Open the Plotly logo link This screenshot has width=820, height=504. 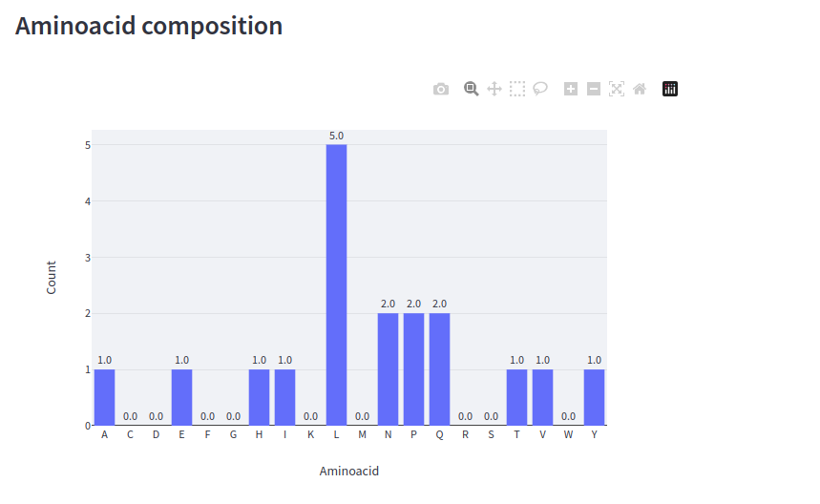[x=670, y=89]
